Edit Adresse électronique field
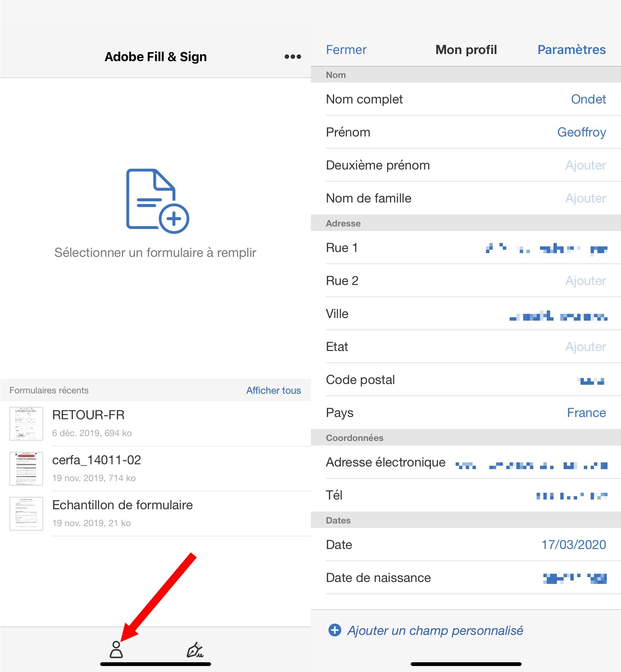 tap(466, 462)
